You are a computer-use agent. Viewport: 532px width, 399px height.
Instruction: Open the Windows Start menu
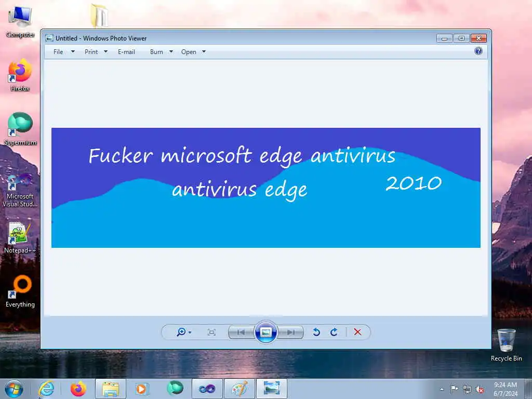tap(14, 389)
